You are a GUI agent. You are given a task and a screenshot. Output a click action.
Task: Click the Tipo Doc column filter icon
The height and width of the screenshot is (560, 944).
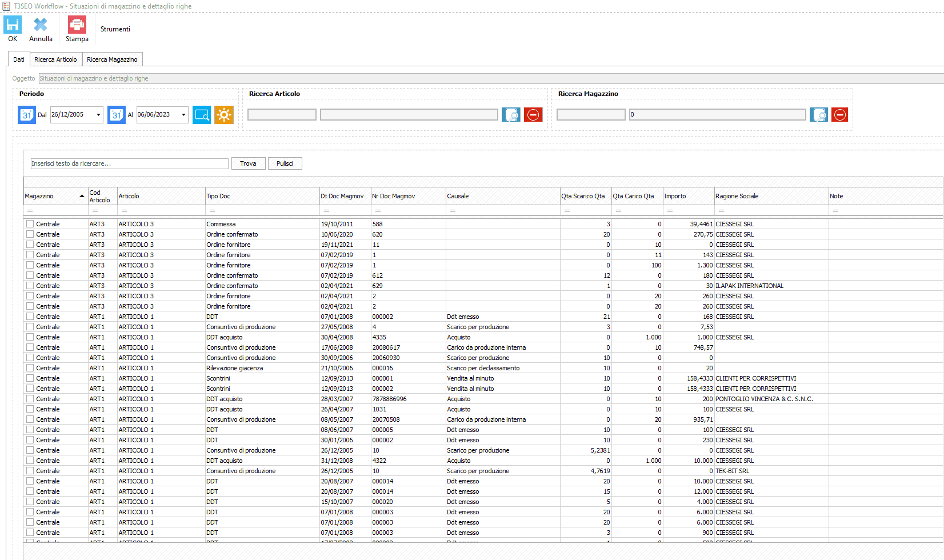point(212,211)
